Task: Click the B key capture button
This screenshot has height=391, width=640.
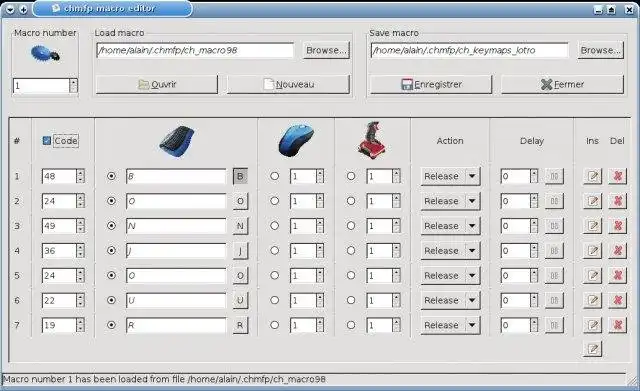Action: [x=240, y=176]
